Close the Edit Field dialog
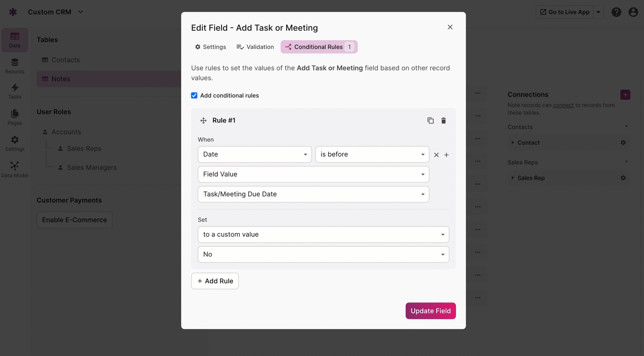Viewport: 644px width, 356px height. point(450,27)
